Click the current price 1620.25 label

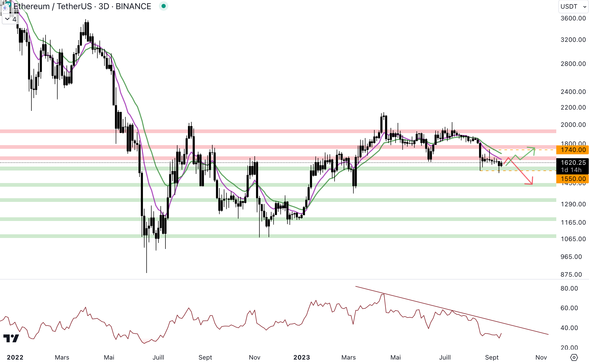click(573, 163)
